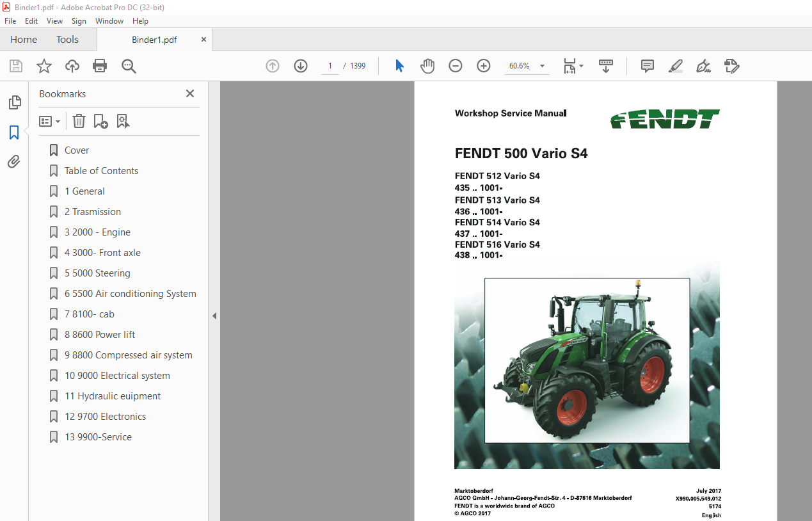The width and height of the screenshot is (812, 521).
Task: Show Page Thumbnails panel
Action: pos(14,102)
